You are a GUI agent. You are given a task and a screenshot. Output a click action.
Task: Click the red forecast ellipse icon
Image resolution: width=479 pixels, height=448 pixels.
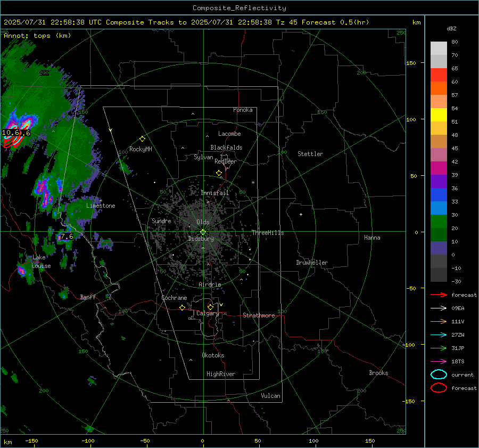pos(439,388)
